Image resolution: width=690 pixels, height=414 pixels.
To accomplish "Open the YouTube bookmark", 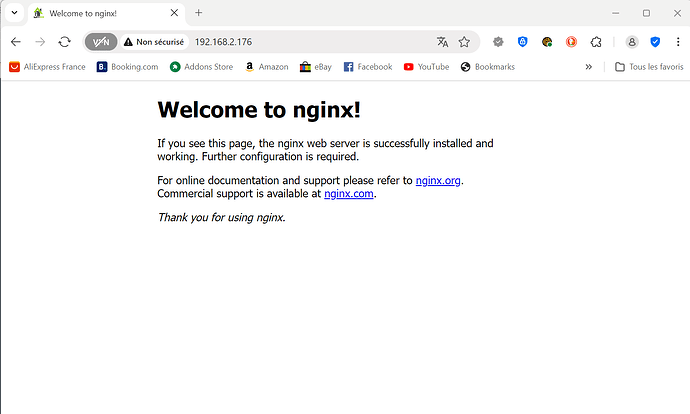I will pyautogui.click(x=426, y=67).
